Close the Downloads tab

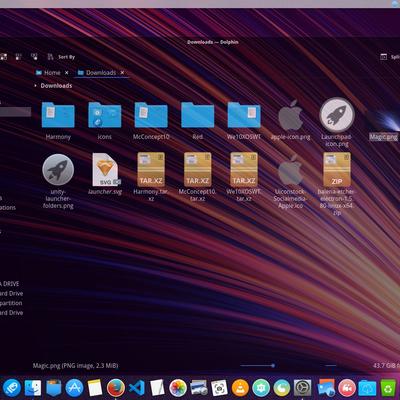(x=122, y=73)
